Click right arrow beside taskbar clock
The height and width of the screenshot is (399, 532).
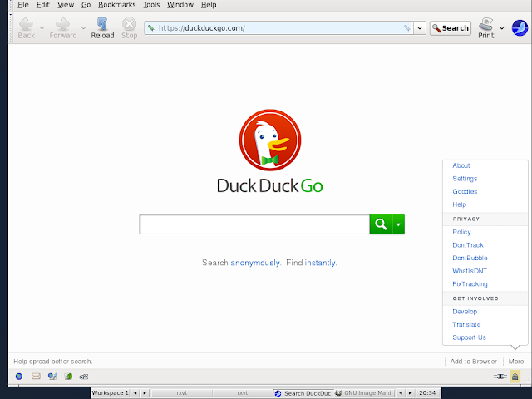coord(410,393)
